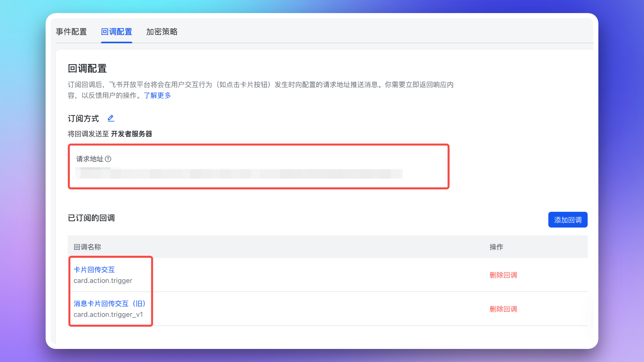Screen dimensions: 644x362
Task: Open the 卡片回传交互 callback link
Action: [x=94, y=270]
